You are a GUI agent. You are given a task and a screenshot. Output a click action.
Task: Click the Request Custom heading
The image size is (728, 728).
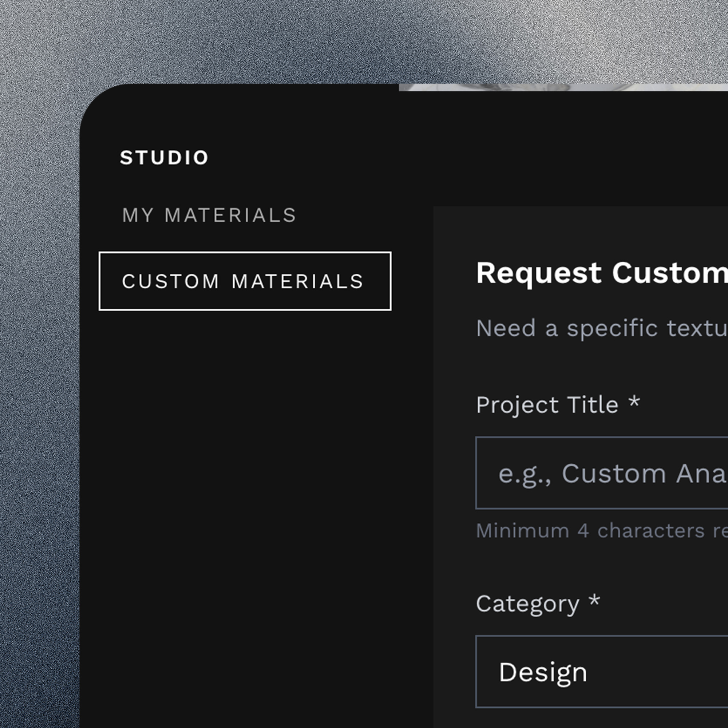click(x=601, y=273)
